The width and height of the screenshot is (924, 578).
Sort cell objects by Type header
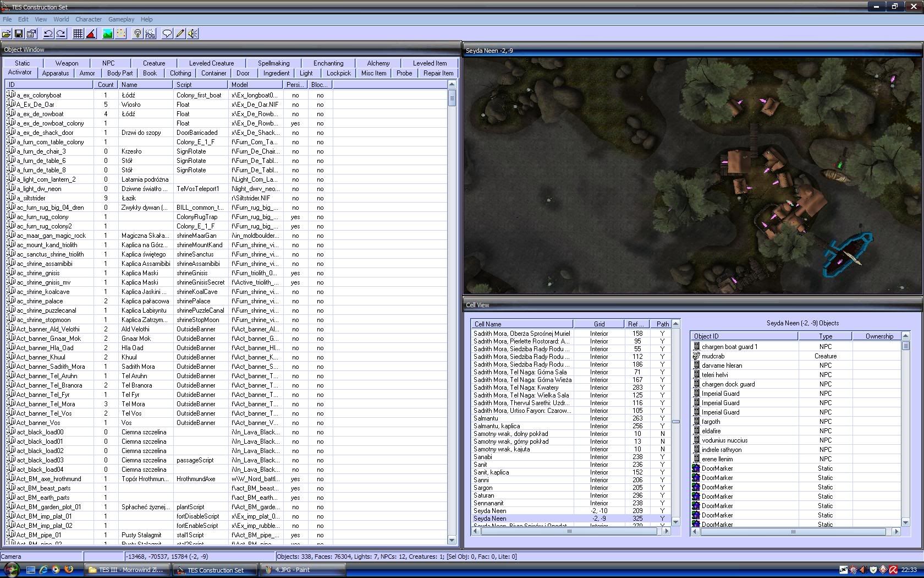tap(825, 336)
